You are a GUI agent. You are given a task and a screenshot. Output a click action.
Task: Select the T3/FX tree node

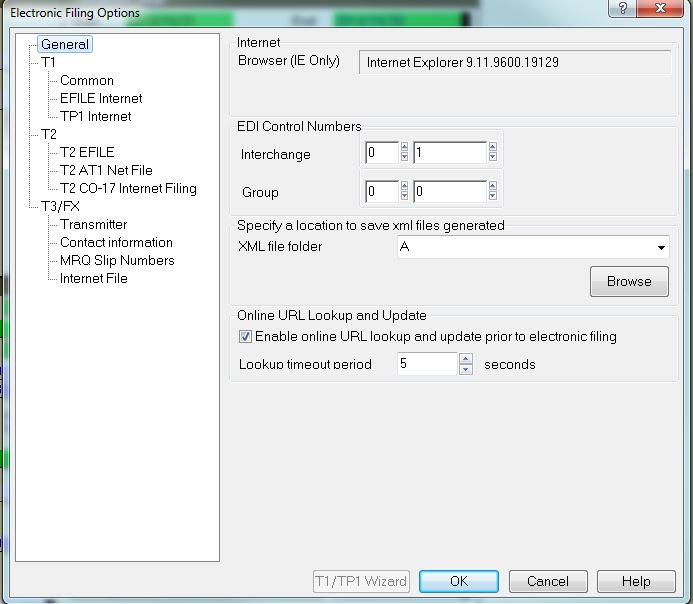tap(60, 206)
